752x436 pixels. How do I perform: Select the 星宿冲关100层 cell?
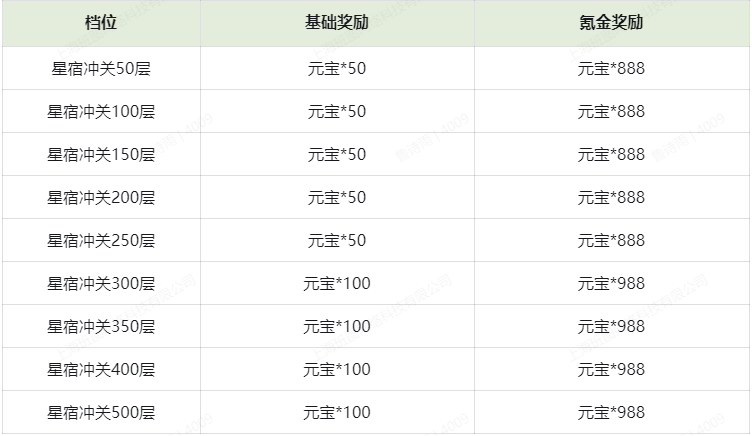[101, 112]
